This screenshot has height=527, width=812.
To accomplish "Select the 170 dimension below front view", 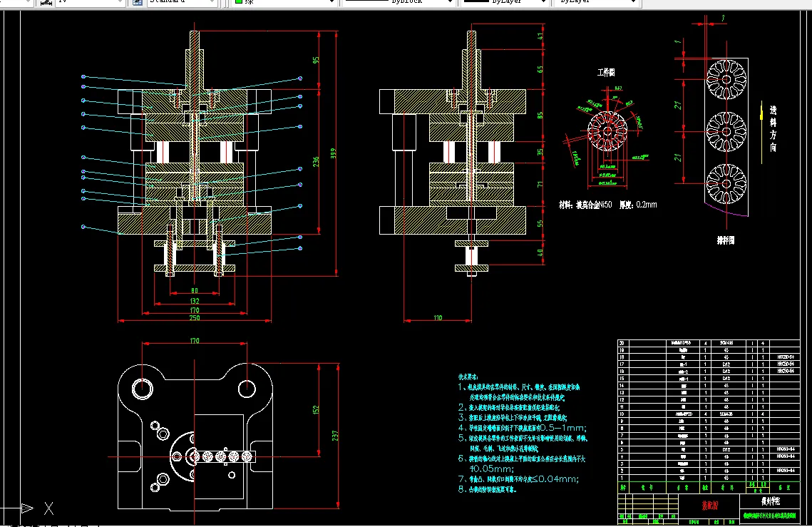I will click(x=194, y=310).
